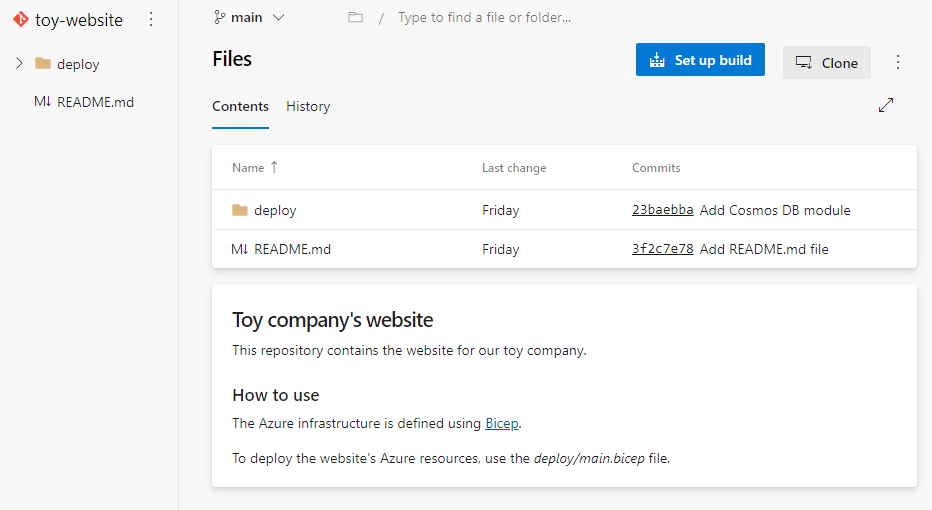Open commit 3f2c7e78
This screenshot has height=510, width=932.
[662, 249]
